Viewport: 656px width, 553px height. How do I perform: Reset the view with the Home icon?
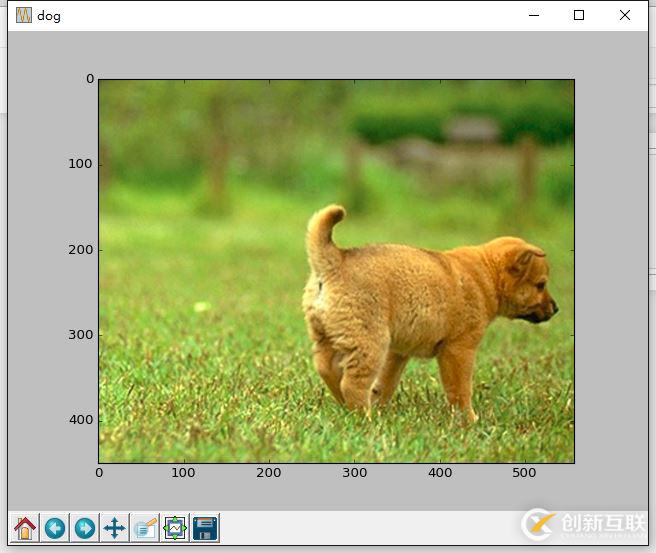click(x=25, y=528)
